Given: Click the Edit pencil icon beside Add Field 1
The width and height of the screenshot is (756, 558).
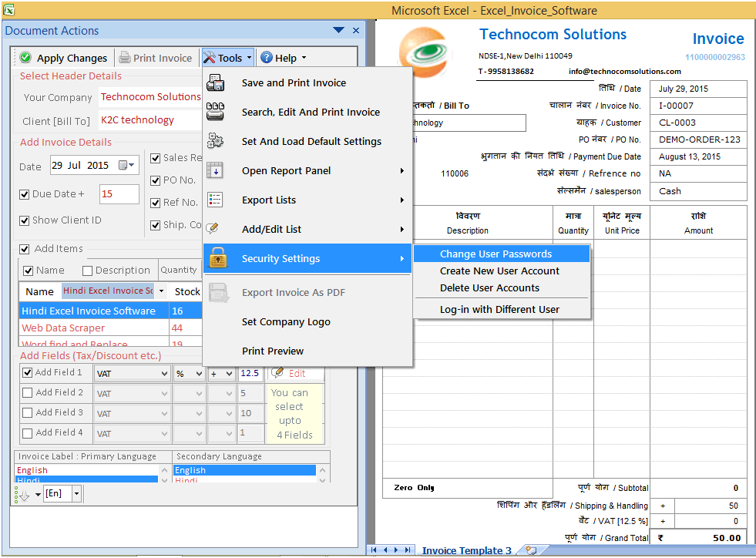Looking at the screenshot, I should click(x=277, y=373).
